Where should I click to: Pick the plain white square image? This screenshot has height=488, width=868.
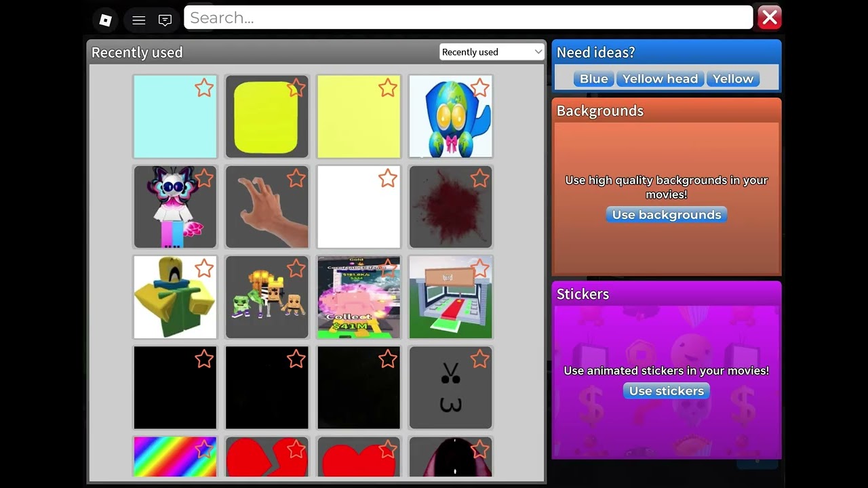tap(359, 207)
